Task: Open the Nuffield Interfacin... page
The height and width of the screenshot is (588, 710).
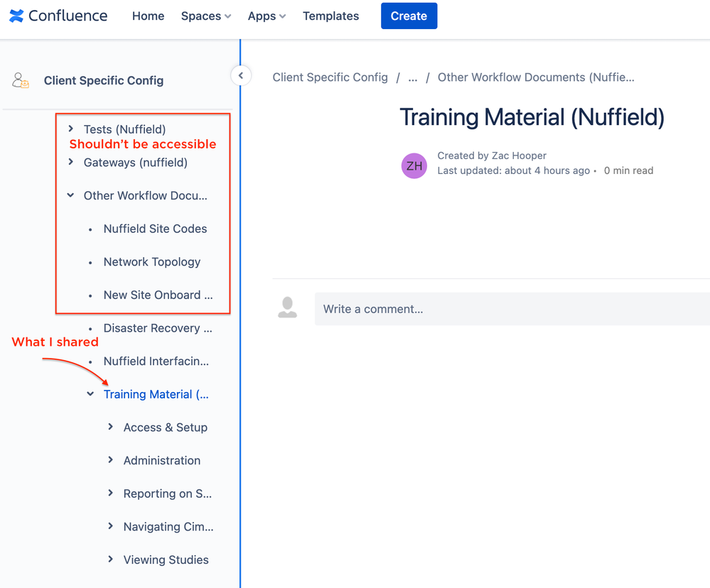Action: pyautogui.click(x=156, y=361)
